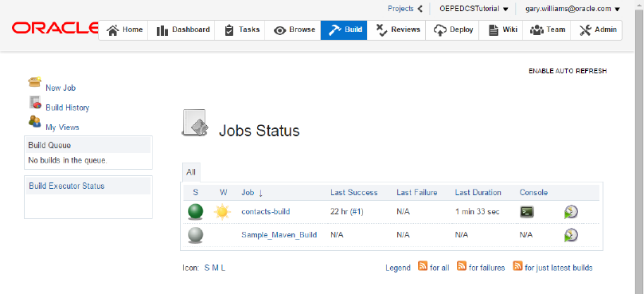The image size is (644, 294).
Task: Click the Build History chart icon
Action: click(x=35, y=102)
